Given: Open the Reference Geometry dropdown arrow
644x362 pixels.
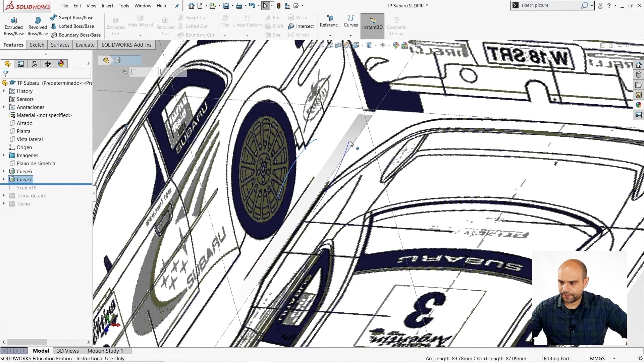Looking at the screenshot, I should point(330,36).
